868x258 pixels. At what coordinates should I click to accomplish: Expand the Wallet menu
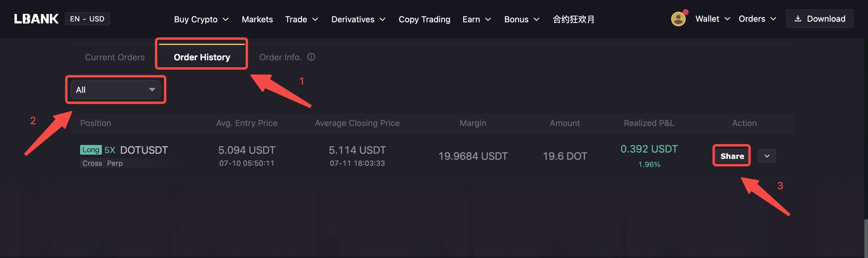coord(712,19)
